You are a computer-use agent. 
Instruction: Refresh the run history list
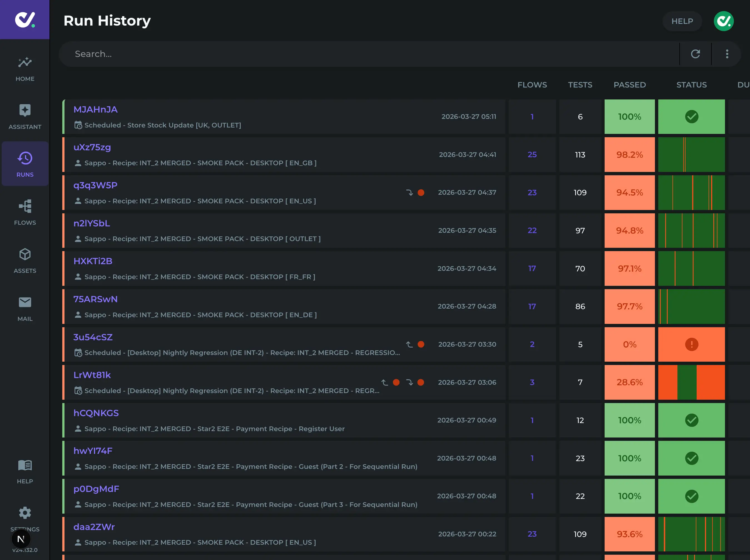(696, 54)
